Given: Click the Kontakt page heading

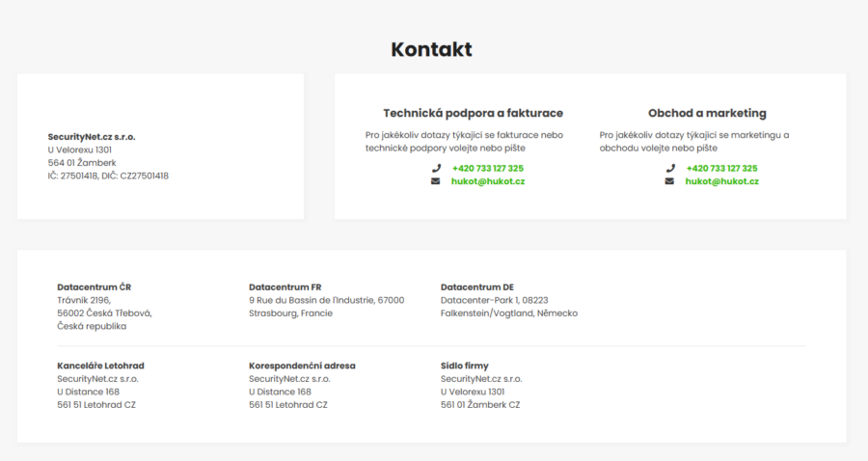Looking at the screenshot, I should [432, 49].
